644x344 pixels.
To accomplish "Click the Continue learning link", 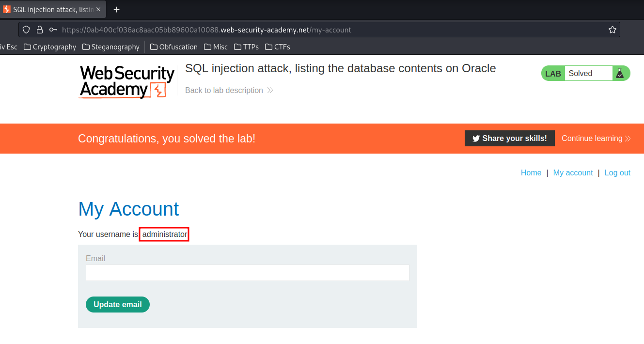I will (596, 139).
